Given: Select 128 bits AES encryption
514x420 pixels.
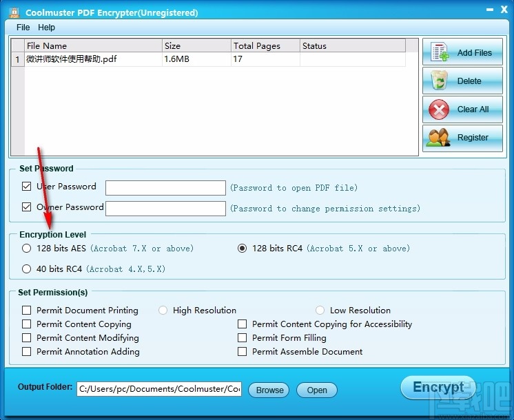Looking at the screenshot, I should [26, 248].
